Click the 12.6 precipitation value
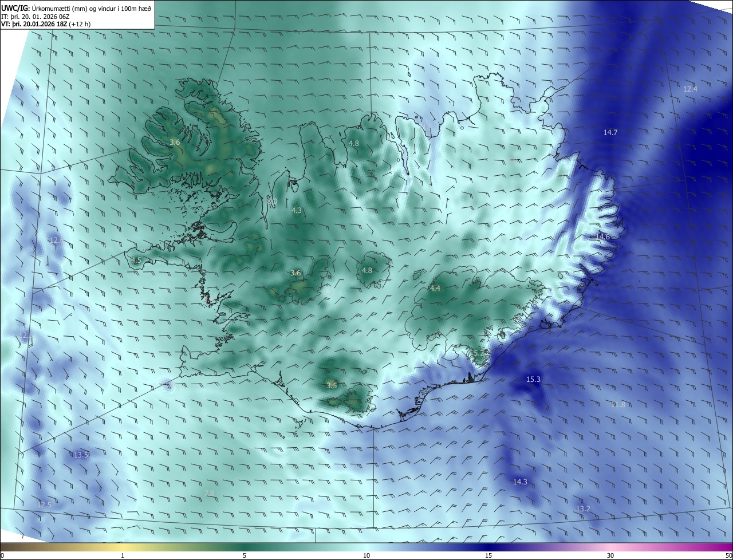This screenshot has width=733, height=560. tap(57, 240)
